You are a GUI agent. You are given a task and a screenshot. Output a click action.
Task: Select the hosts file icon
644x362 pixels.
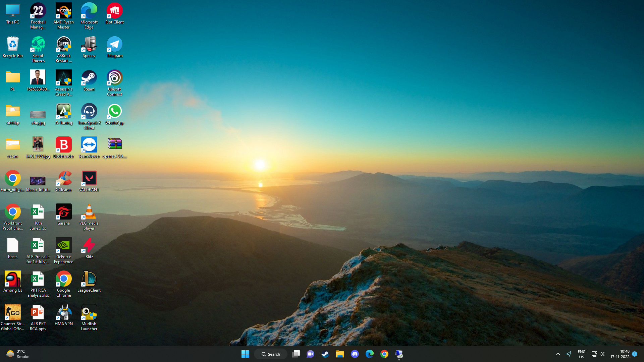(x=13, y=249)
